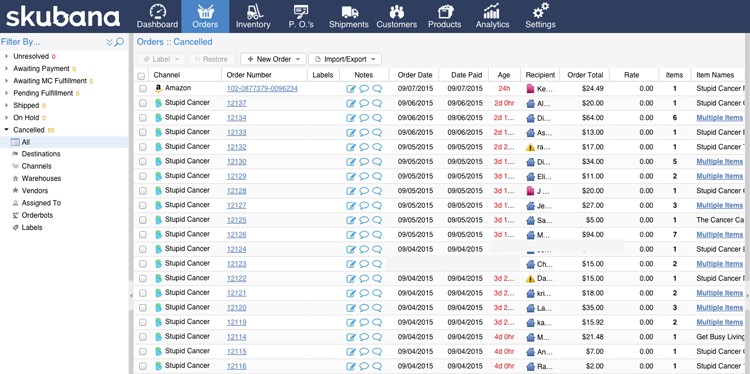Click middle comment bubble for order 12134
This screenshot has height=374, width=750.
[364, 118]
